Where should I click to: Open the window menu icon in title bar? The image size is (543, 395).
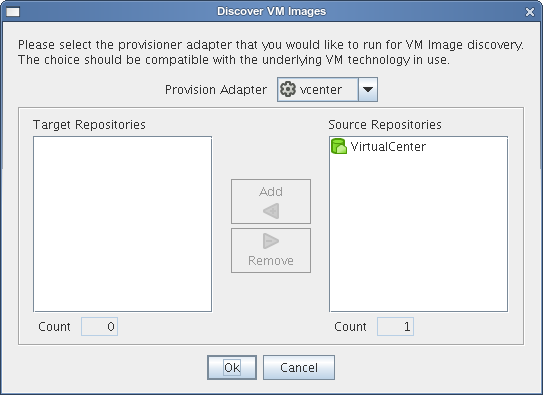13,12
